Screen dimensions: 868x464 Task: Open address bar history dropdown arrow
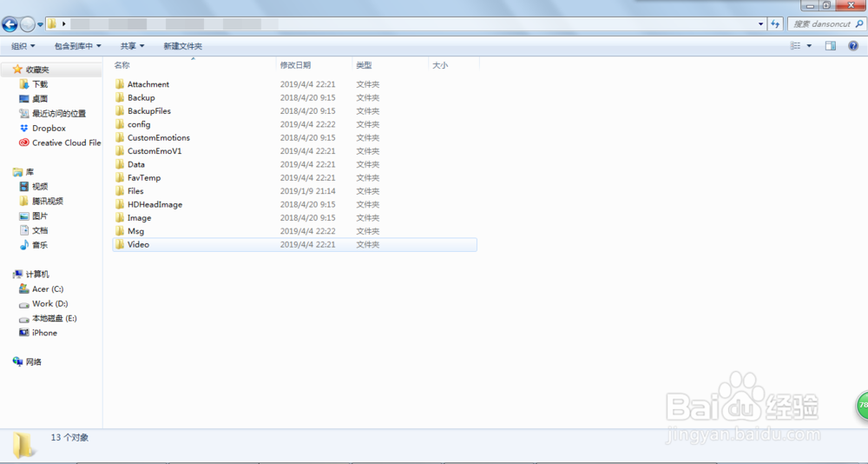tap(761, 23)
